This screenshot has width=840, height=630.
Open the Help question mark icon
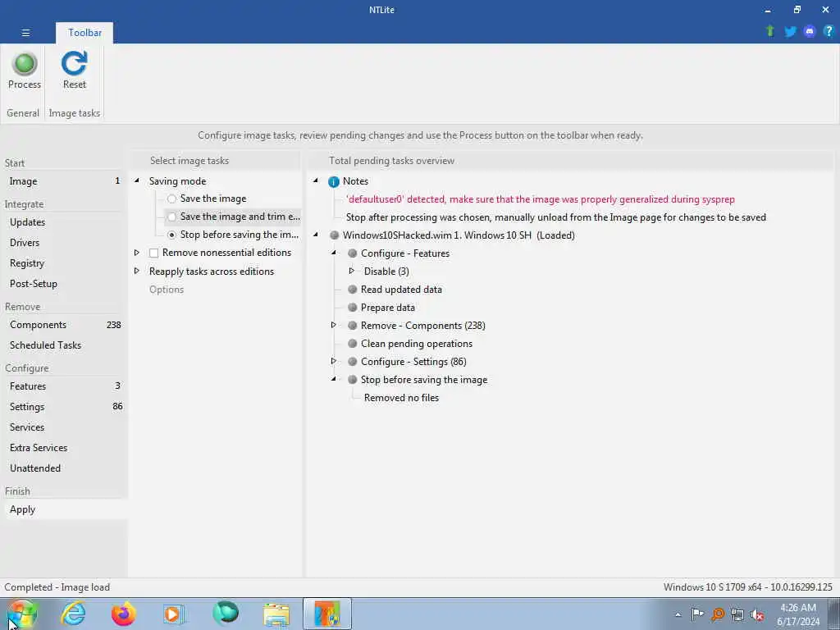pos(829,31)
